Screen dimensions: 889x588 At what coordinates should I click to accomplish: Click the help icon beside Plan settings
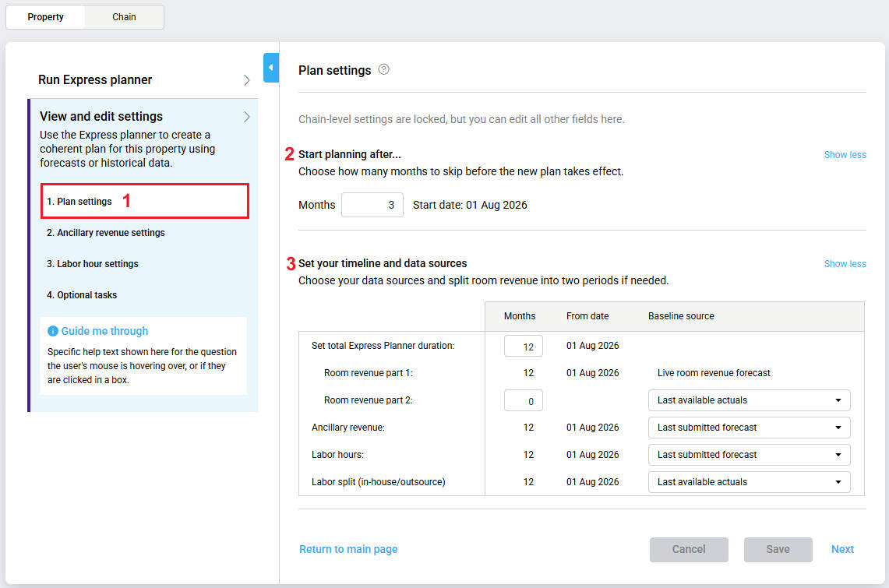pos(383,69)
